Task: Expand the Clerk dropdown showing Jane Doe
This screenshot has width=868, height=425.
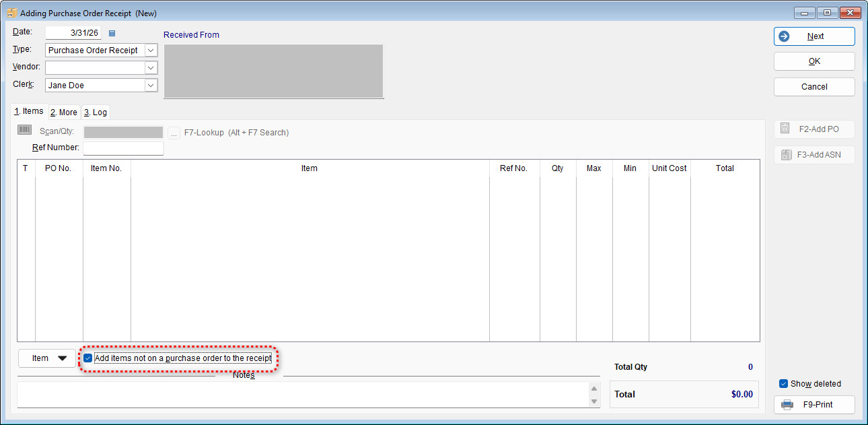Action: 151,86
